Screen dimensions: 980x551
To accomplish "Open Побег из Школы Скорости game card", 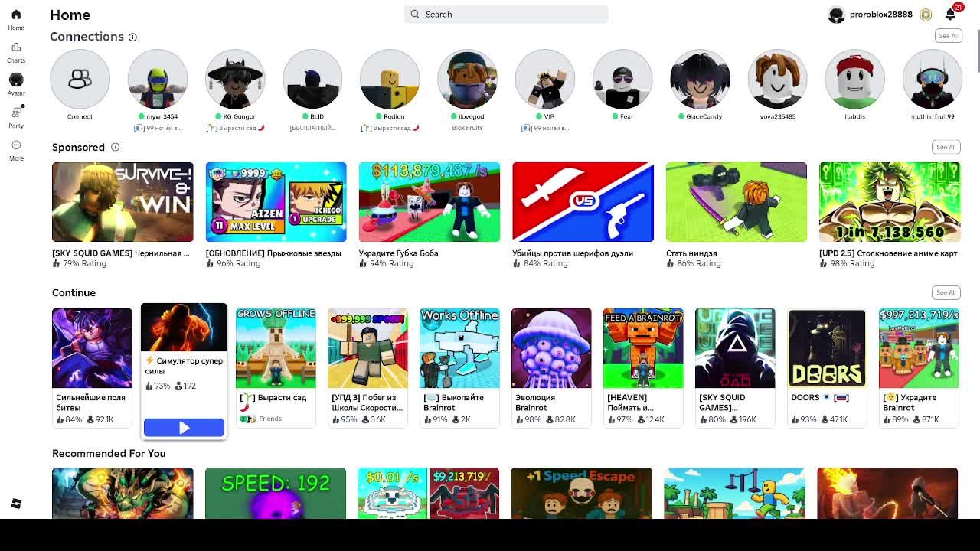I will pyautogui.click(x=367, y=367).
